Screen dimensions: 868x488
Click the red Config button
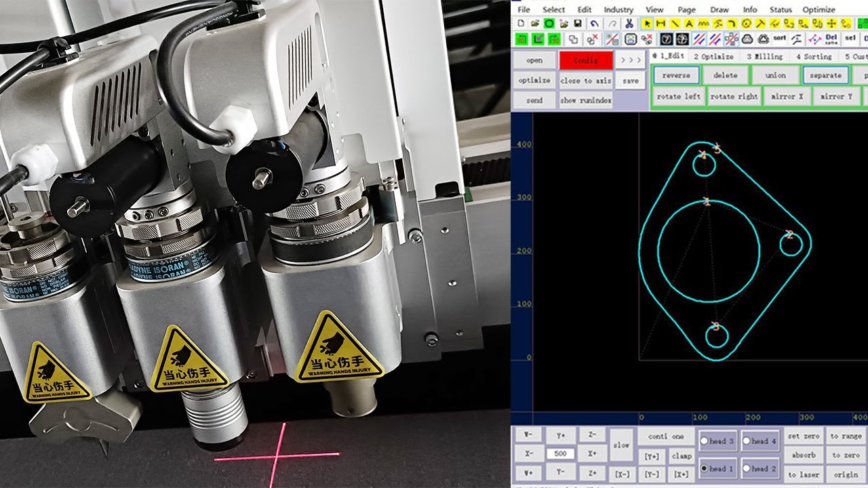tap(587, 60)
